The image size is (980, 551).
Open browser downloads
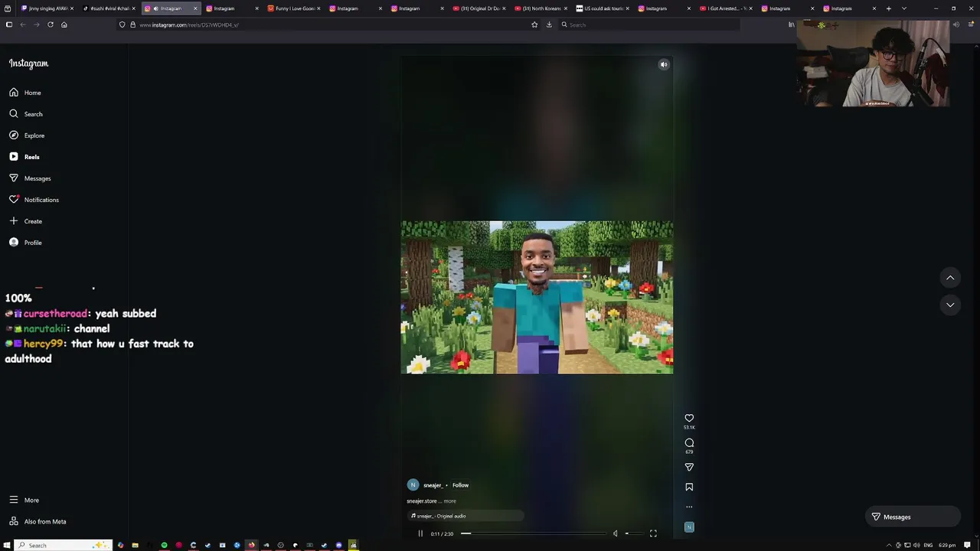click(549, 24)
